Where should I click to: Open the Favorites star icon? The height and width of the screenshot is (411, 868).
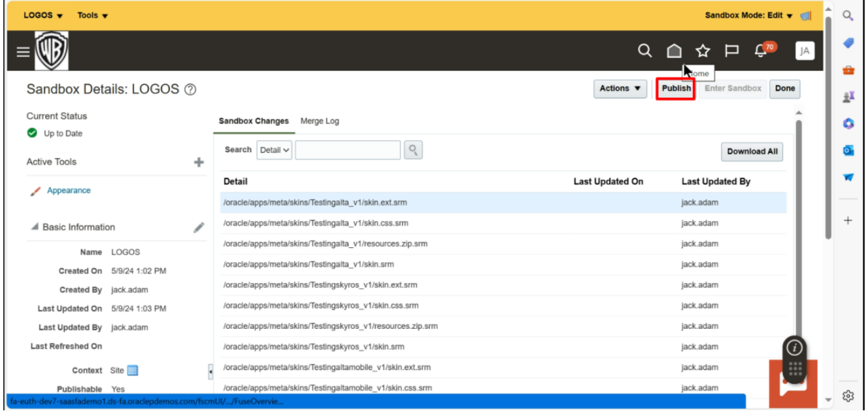(702, 50)
